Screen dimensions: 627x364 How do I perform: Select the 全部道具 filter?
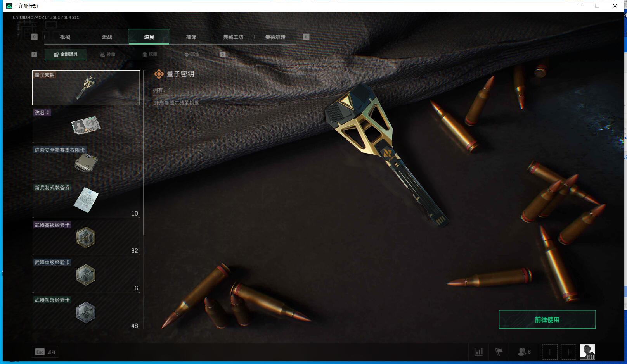tap(66, 54)
